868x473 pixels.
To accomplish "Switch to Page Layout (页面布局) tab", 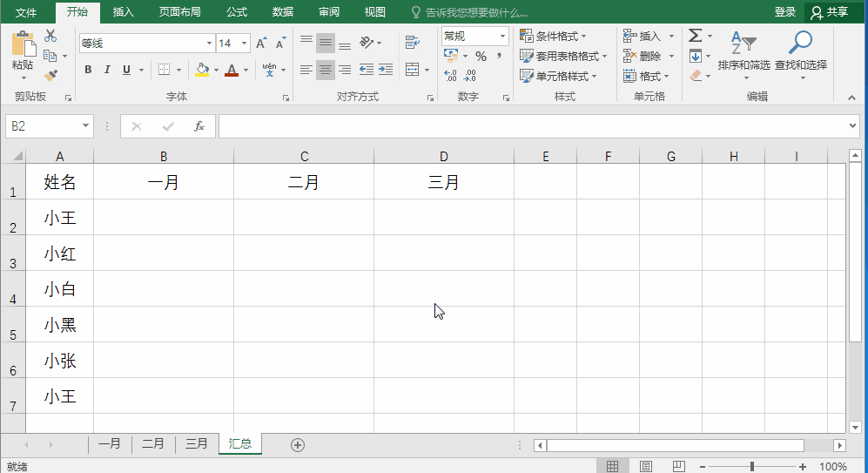I will tap(180, 12).
